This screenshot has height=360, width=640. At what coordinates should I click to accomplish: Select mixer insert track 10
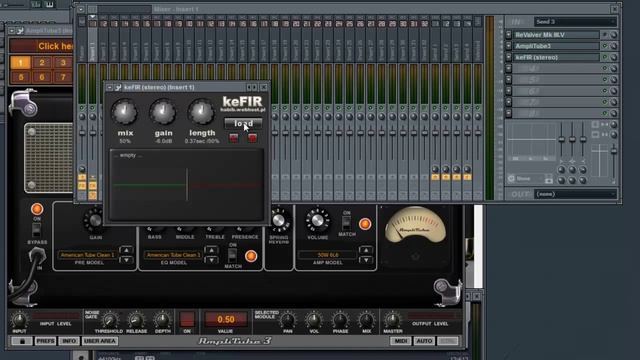click(189, 39)
